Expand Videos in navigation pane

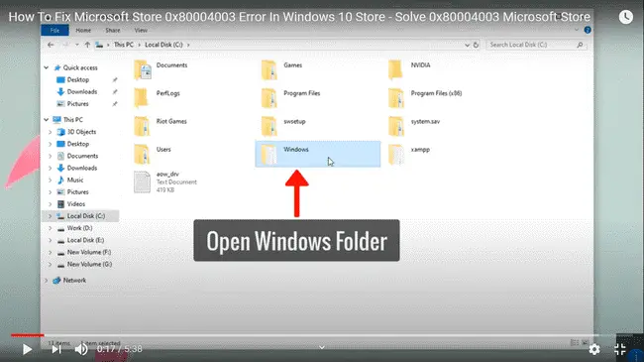(51, 204)
